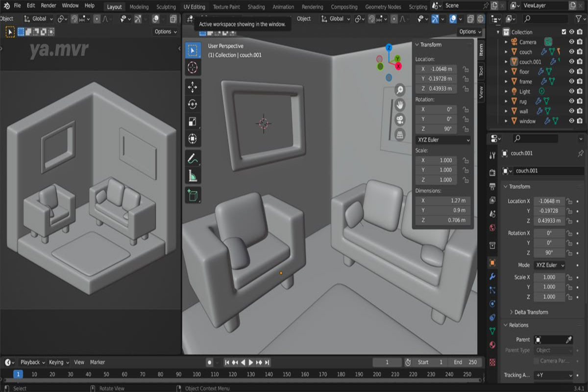Open the Render menu
588x392 pixels.
tap(49, 5)
